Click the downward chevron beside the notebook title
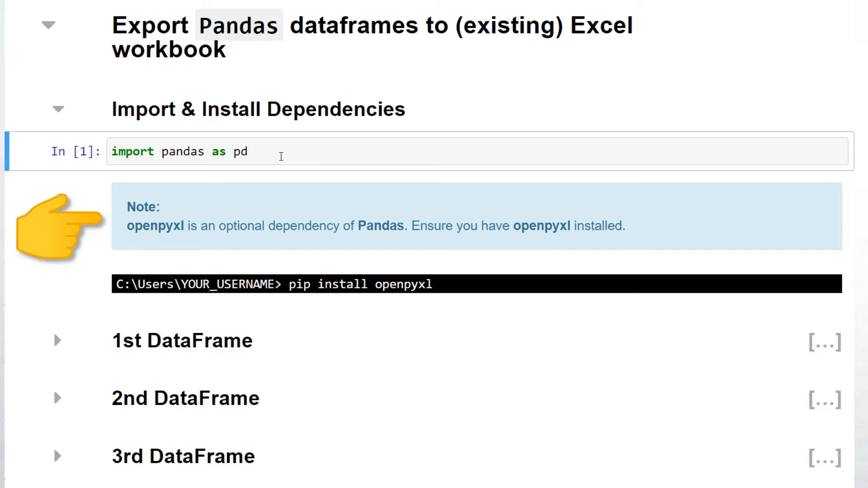This screenshot has height=488, width=868. [48, 25]
